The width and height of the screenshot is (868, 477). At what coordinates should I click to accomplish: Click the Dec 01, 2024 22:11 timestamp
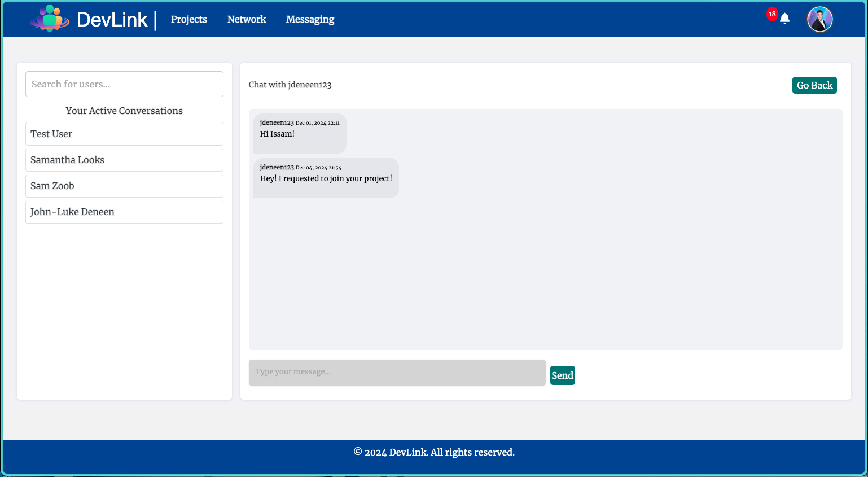tap(318, 123)
